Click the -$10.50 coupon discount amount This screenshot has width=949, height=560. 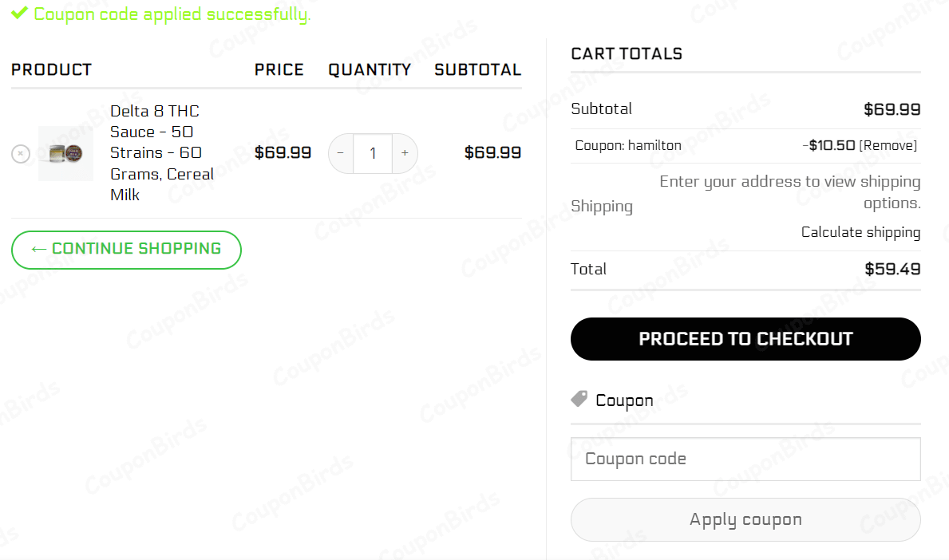(830, 145)
